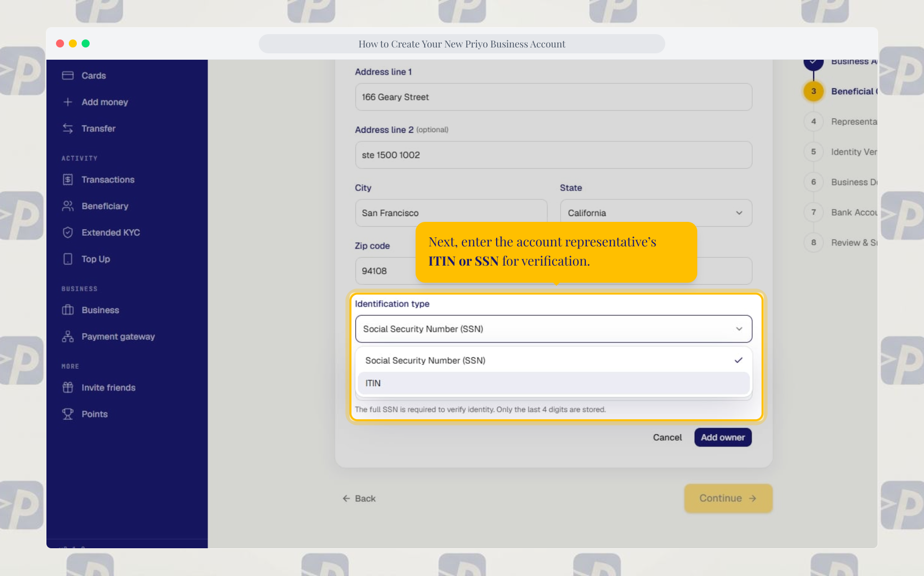Click the completed Business step checkmark
Screen dimensions: 924x576
coord(814,63)
